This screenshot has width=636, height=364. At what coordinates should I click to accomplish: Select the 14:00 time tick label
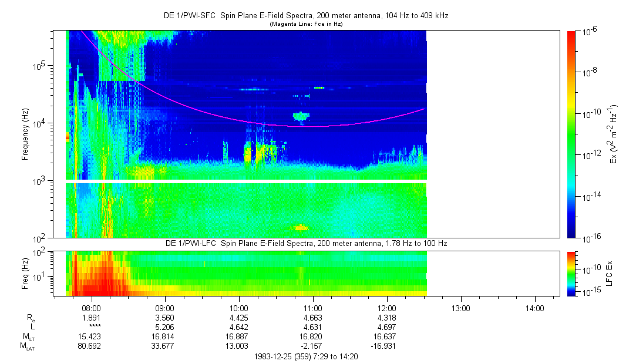[534, 308]
